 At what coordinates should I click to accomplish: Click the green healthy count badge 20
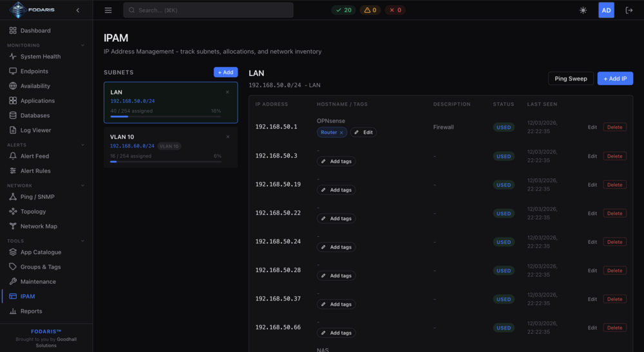[x=344, y=10]
